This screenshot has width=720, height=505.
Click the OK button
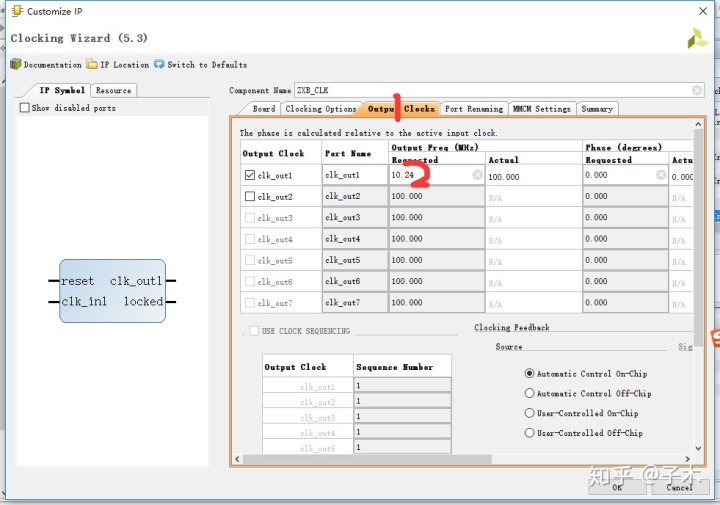tap(617, 487)
